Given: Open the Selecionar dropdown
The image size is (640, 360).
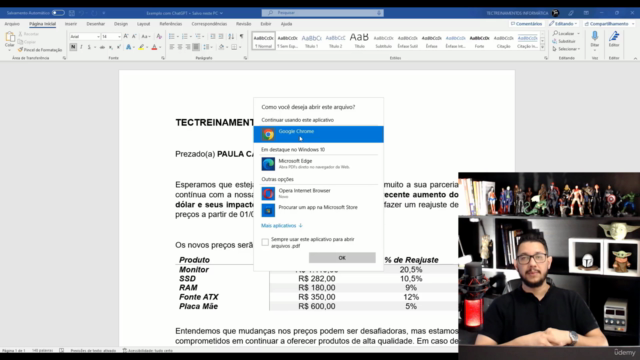Looking at the screenshot, I should pyautogui.click(x=566, y=49).
